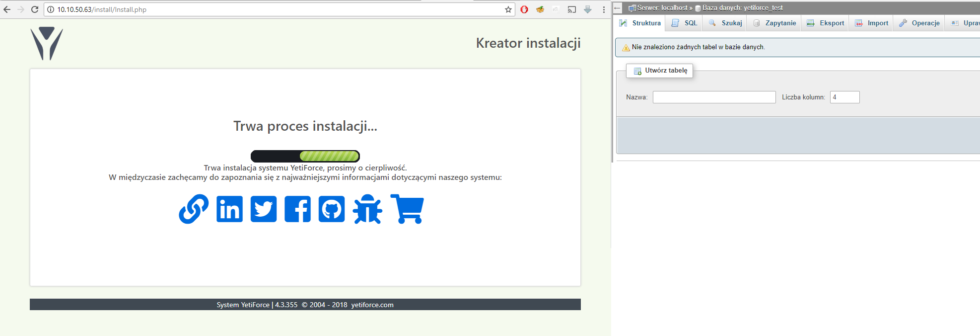Click the download arrow extension icon

click(588, 9)
